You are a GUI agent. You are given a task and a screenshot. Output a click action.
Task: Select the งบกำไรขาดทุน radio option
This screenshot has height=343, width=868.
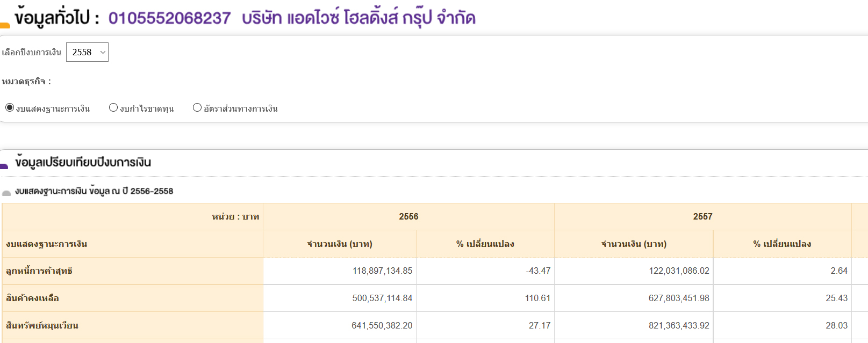pos(113,108)
